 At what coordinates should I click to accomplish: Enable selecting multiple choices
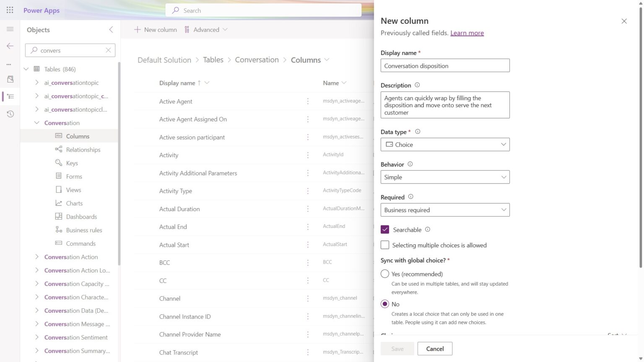[385, 245]
